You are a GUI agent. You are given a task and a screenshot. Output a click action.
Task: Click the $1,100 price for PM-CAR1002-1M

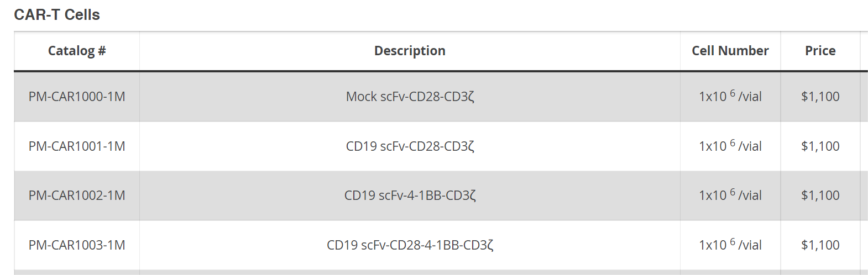(820, 195)
